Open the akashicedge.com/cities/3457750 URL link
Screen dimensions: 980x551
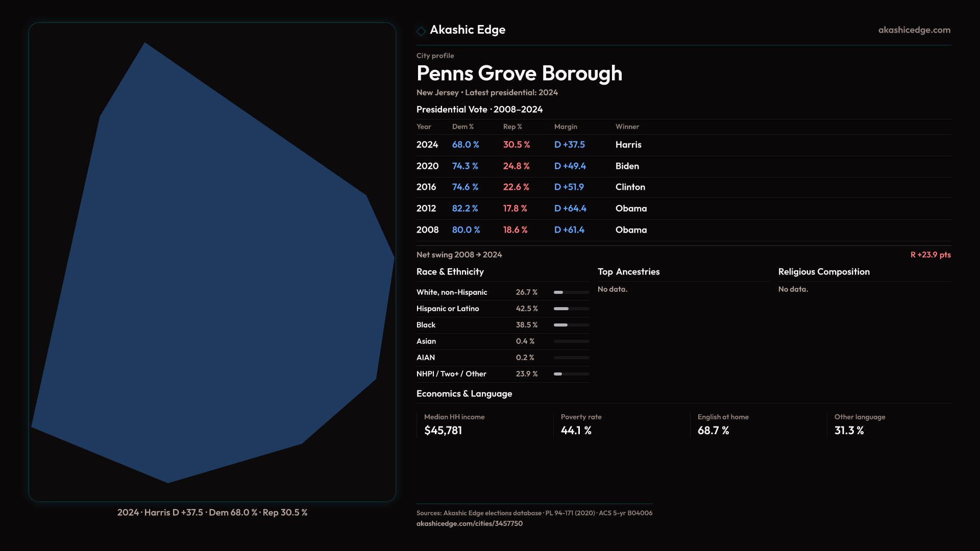pyautogui.click(x=469, y=523)
